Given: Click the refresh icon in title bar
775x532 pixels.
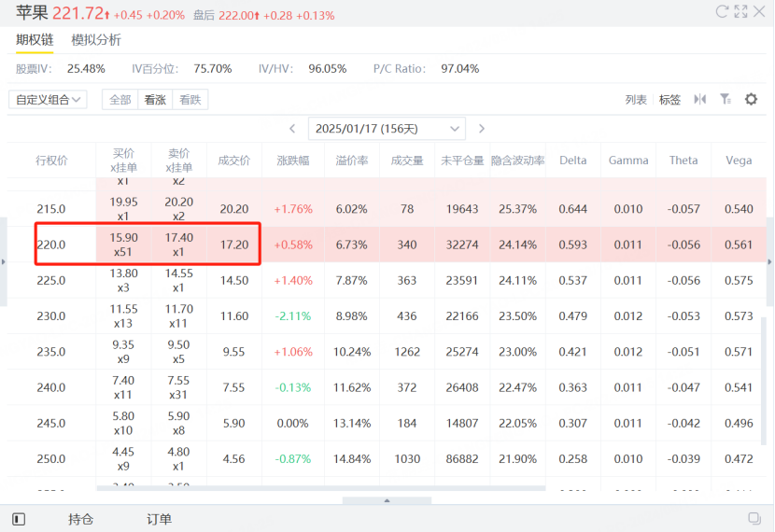Looking at the screenshot, I should point(722,11).
